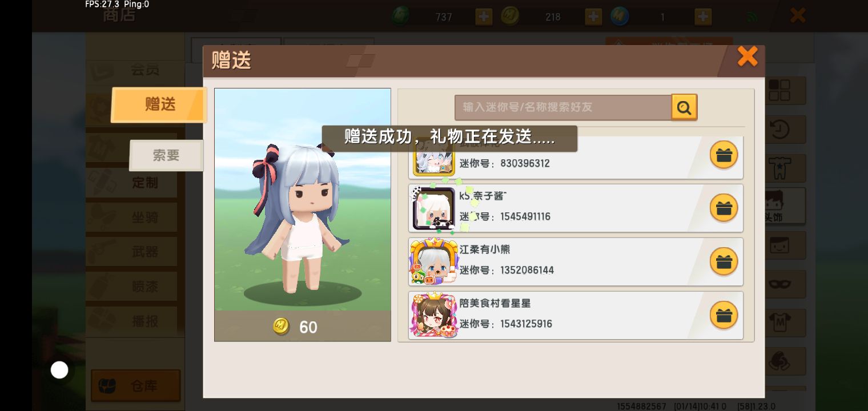Click the friend search magnifier icon
The height and width of the screenshot is (411, 868).
coord(684,107)
